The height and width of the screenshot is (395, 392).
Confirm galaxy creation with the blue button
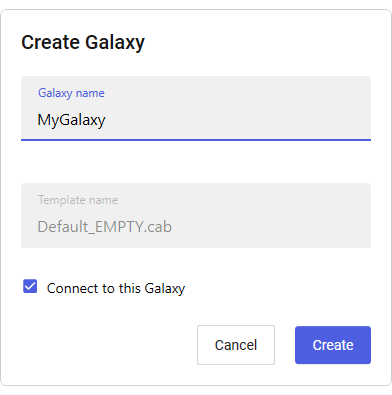[333, 345]
